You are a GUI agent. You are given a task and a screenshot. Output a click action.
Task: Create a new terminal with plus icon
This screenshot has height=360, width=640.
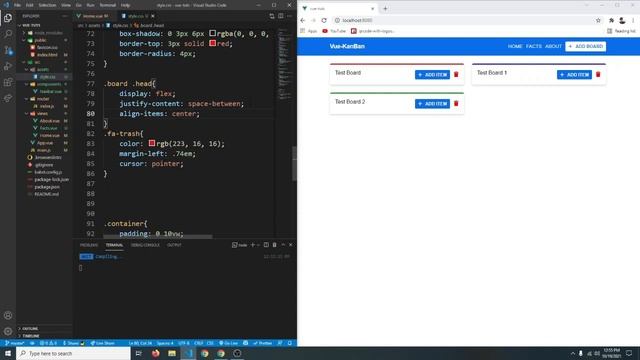pos(253,245)
